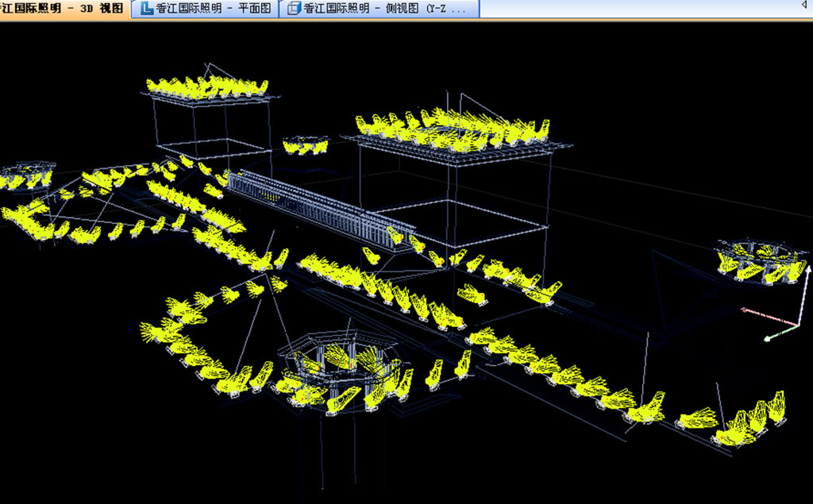Pick the circular luminaire ring at the right edge
This screenshot has width=813, height=504.
tap(761, 262)
